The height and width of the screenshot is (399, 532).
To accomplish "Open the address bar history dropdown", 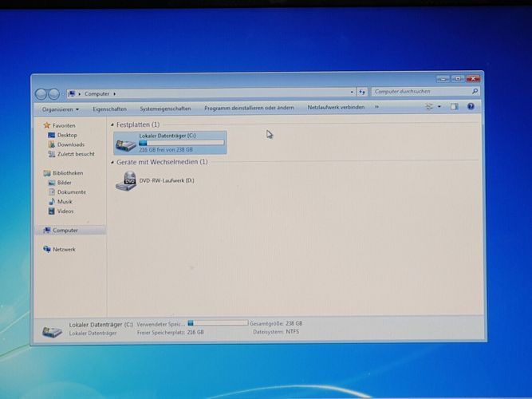I will [352, 92].
